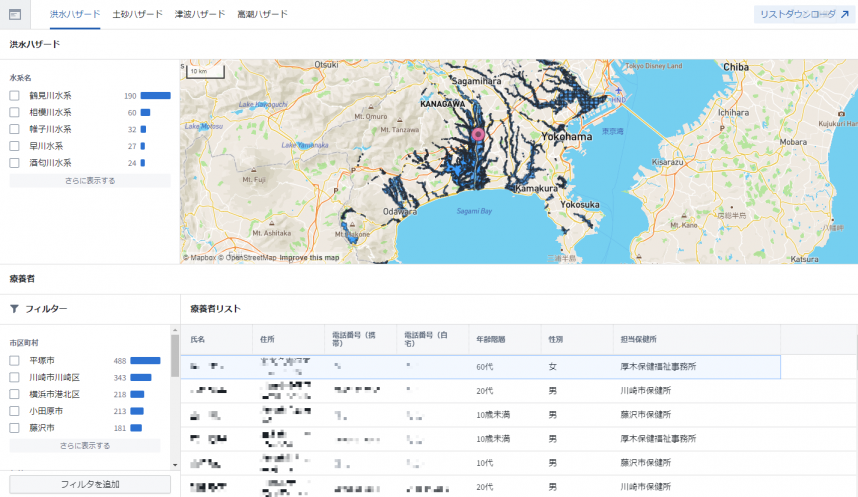
Task: Click the Mt. Fuji label on map
Action: click(253, 180)
